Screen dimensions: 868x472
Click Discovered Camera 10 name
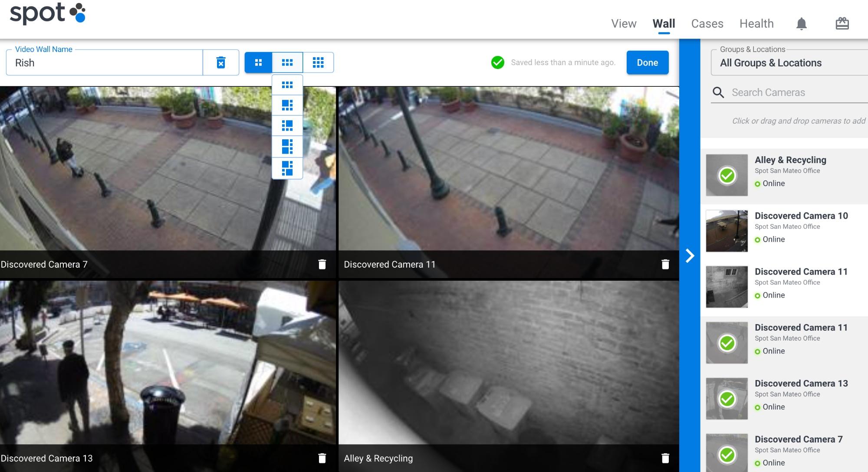pyautogui.click(x=801, y=216)
